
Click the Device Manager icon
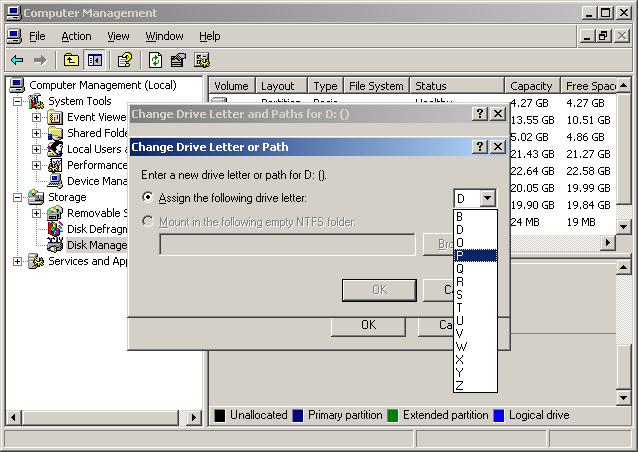[55, 181]
